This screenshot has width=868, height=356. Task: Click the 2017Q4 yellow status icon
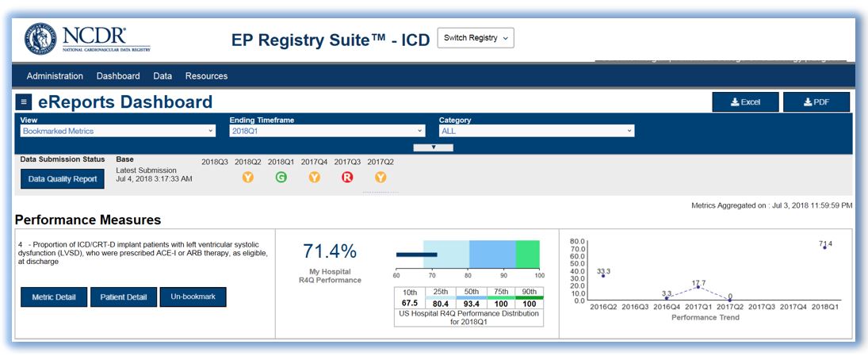pyautogui.click(x=315, y=178)
